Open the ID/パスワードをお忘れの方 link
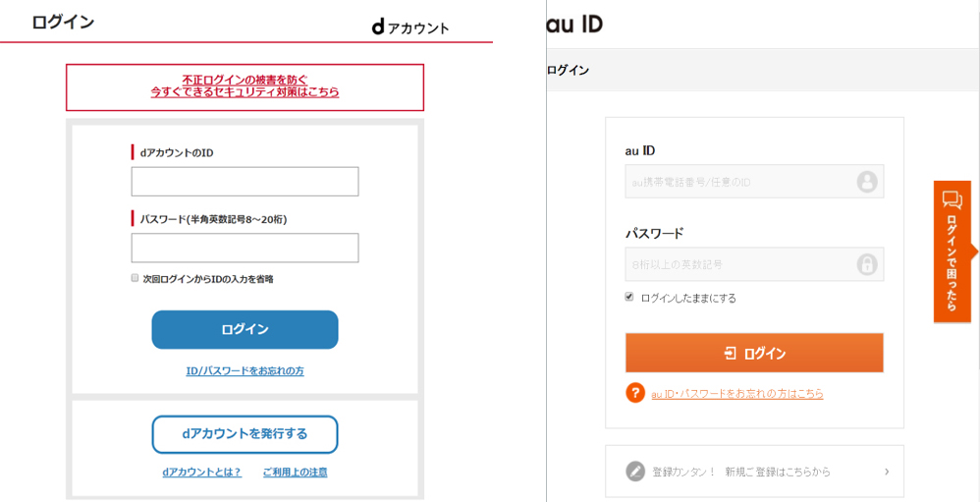980x502 pixels. pos(245,370)
